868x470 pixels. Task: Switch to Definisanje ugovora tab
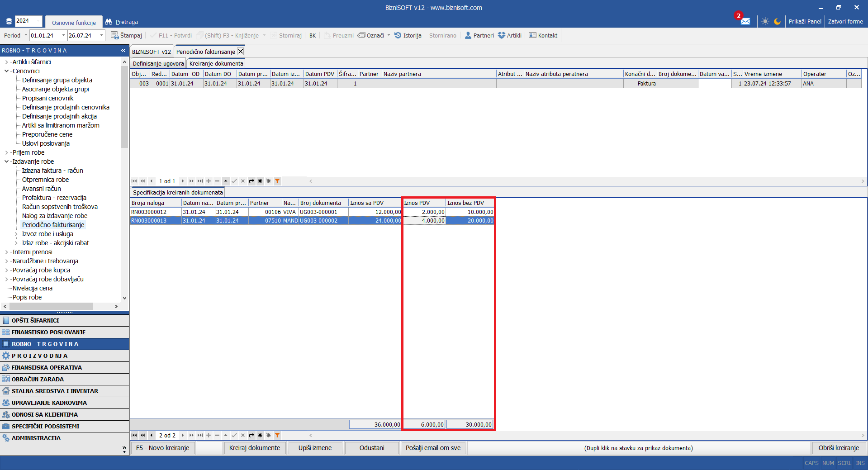pos(158,63)
